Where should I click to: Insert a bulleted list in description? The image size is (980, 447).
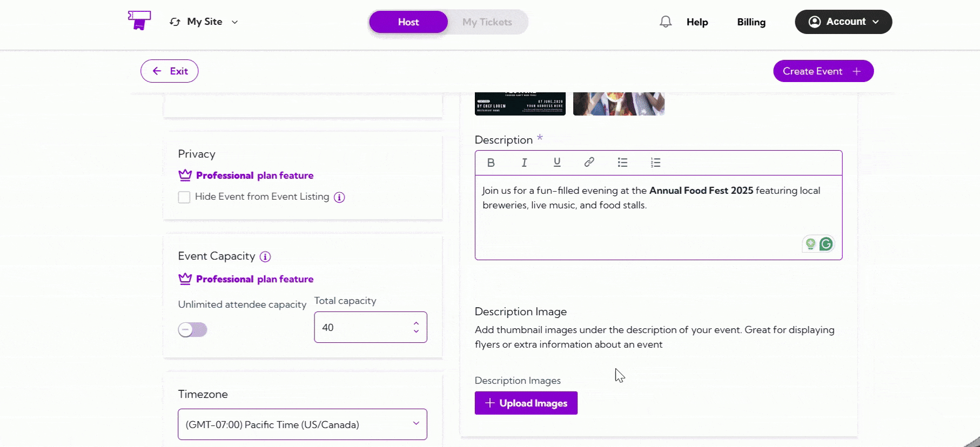click(x=622, y=162)
